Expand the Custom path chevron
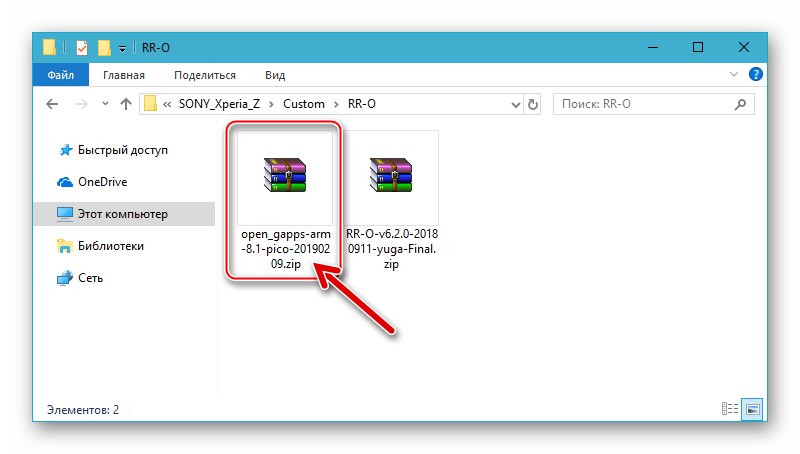This screenshot has width=800, height=454. 336,104
